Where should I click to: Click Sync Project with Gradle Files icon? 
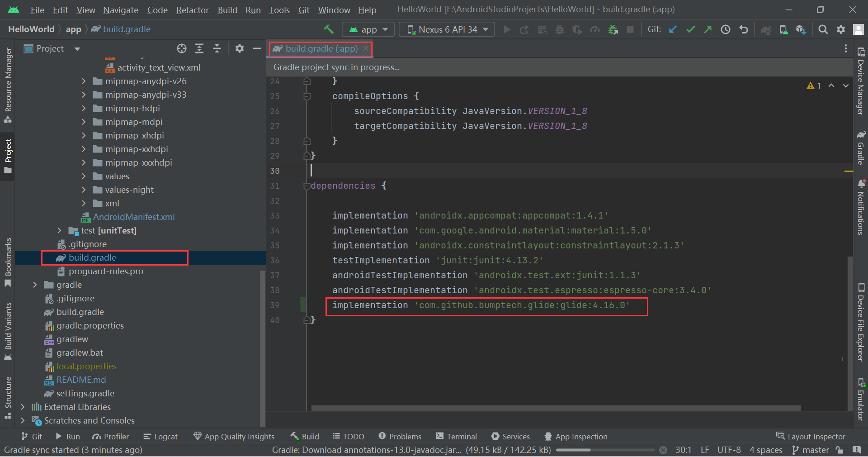tap(765, 29)
